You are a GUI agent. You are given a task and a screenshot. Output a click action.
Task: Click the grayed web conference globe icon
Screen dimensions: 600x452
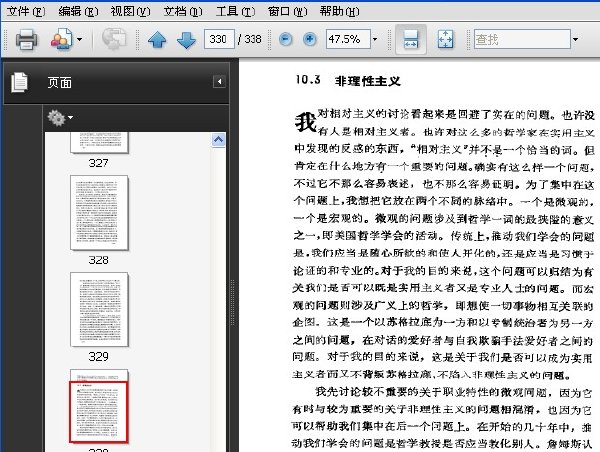pyautogui.click(x=114, y=39)
